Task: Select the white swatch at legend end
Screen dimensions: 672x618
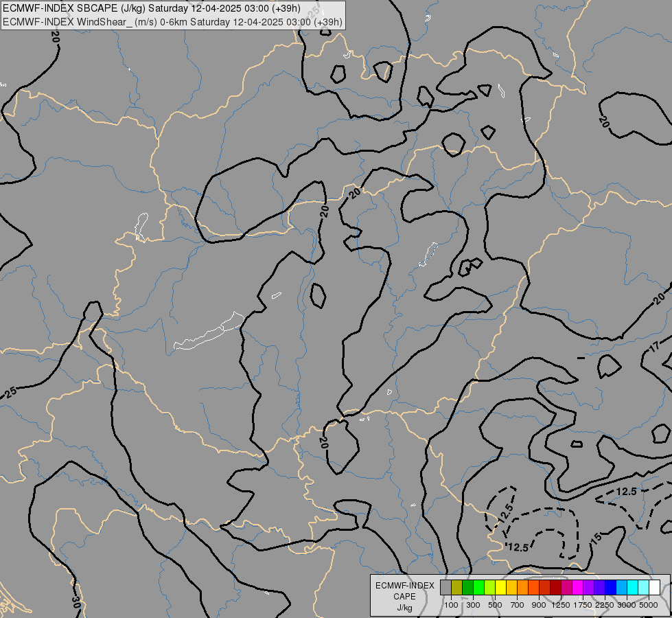Action: [x=654, y=587]
